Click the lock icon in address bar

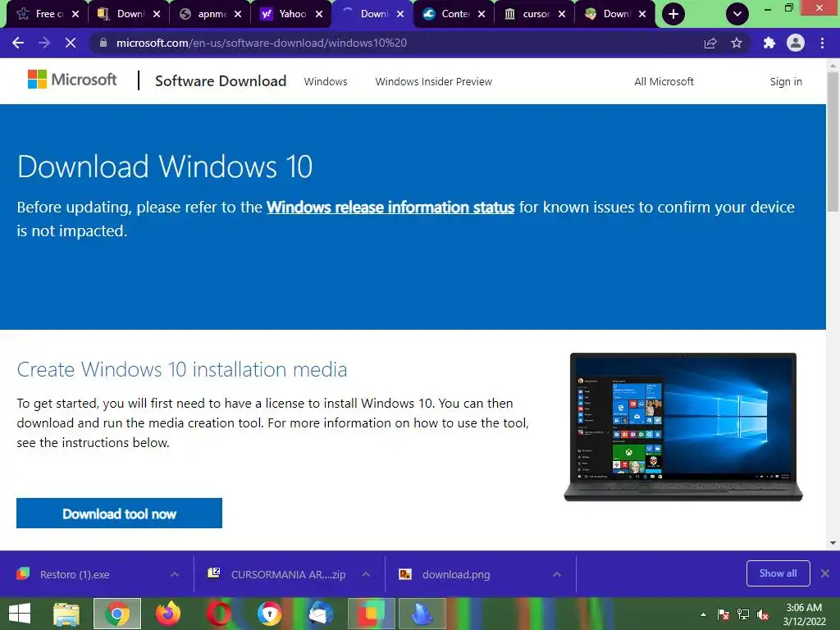tap(103, 43)
